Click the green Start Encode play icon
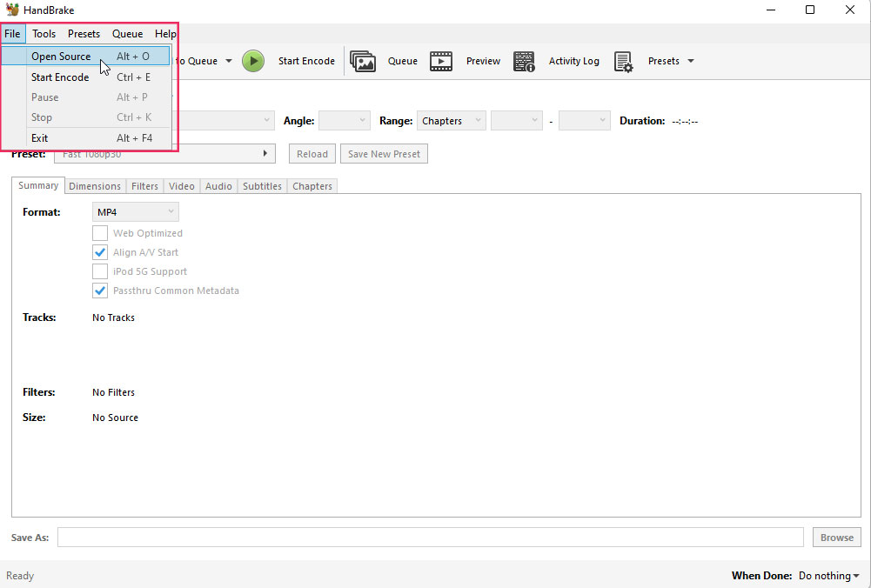 coord(253,61)
